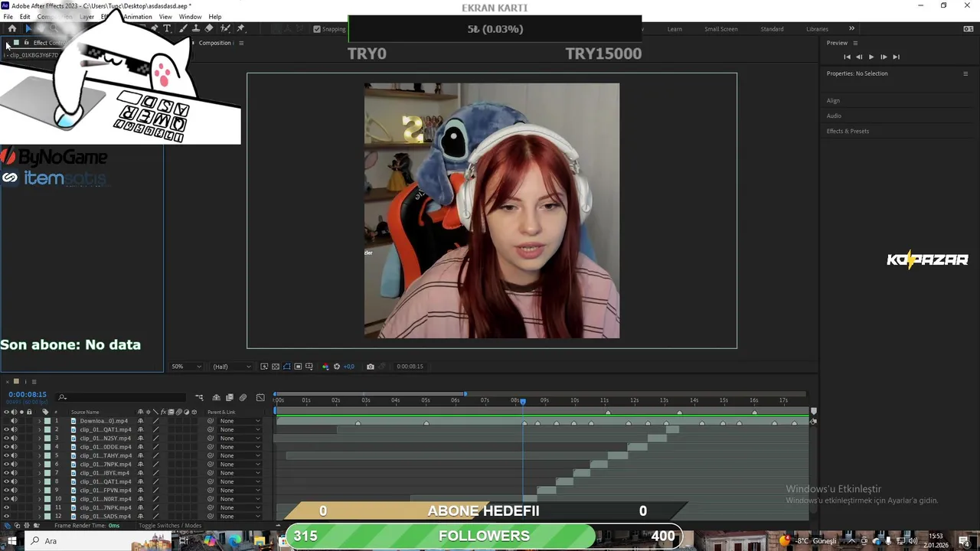Mute audio of layer 3
The width and height of the screenshot is (980, 551).
coord(14,439)
